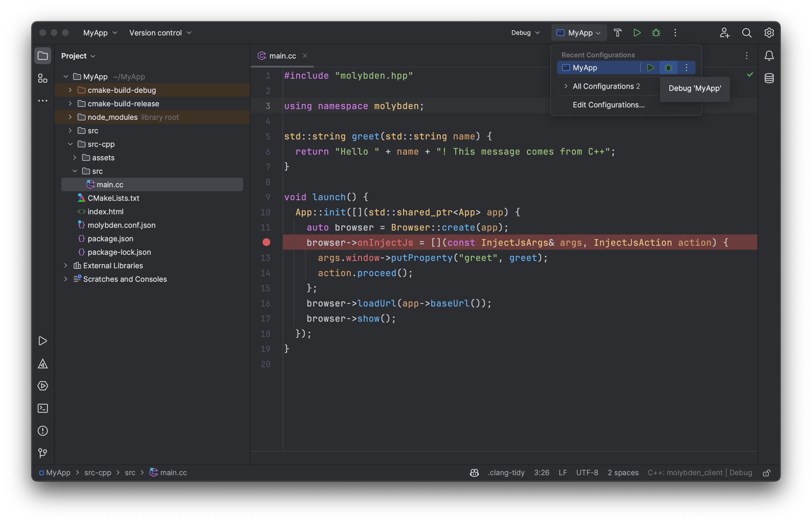Open the MyApp project dropdown in title bar

click(x=100, y=33)
